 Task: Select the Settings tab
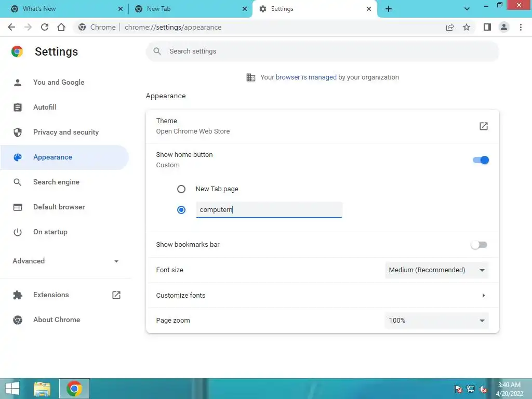tap(315, 9)
